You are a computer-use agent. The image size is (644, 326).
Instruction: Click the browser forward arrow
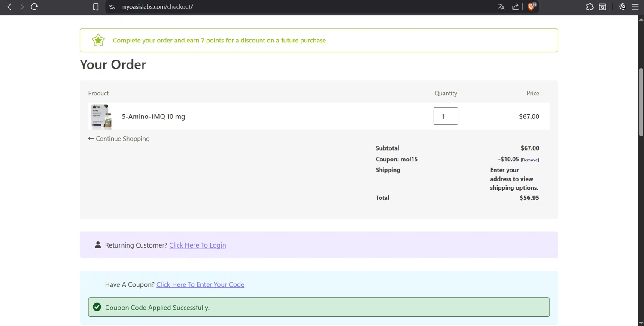tap(21, 7)
